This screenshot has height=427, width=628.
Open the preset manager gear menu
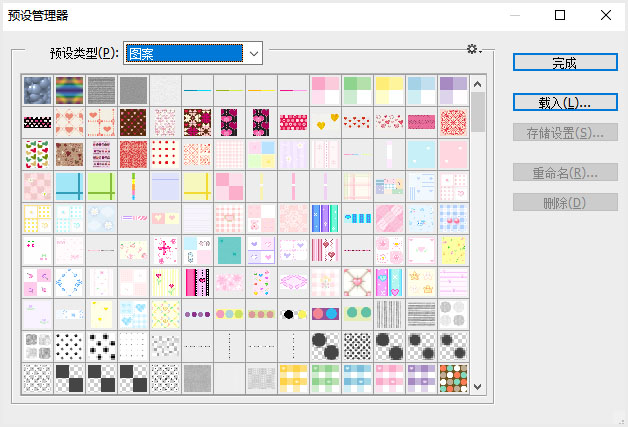(474, 49)
